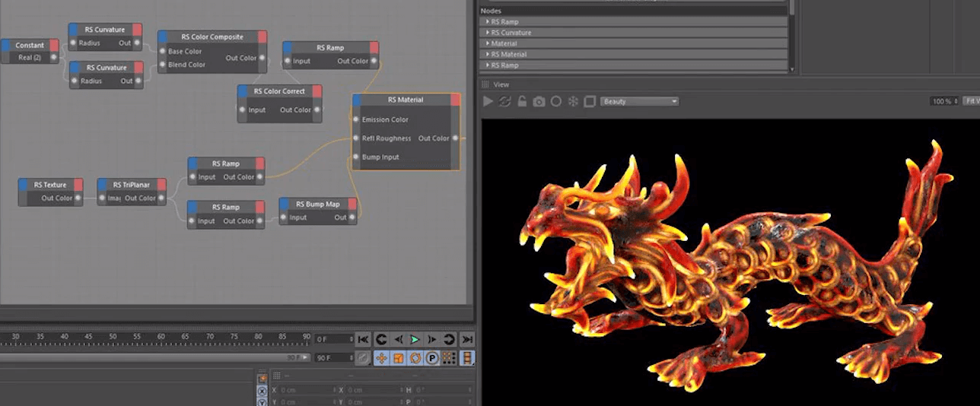Click the filmstrip icon below the playback controls
This screenshot has height=406, width=980.
[467, 358]
